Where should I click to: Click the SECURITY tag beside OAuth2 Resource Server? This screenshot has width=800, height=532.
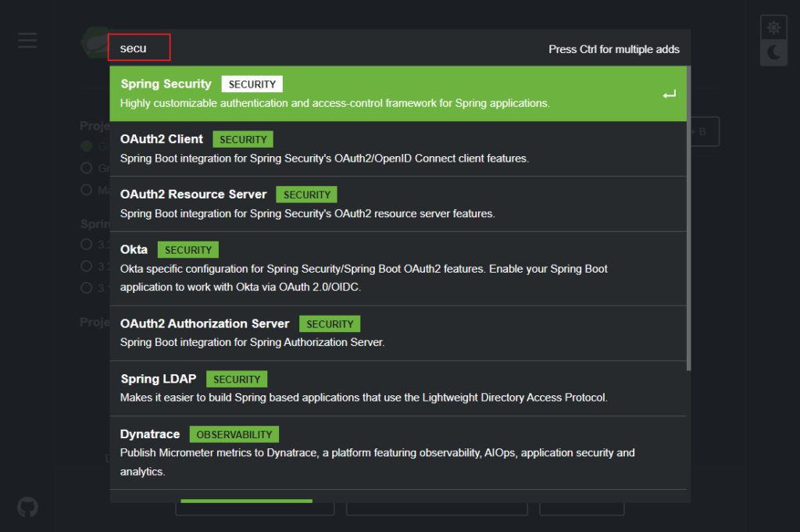(306, 195)
